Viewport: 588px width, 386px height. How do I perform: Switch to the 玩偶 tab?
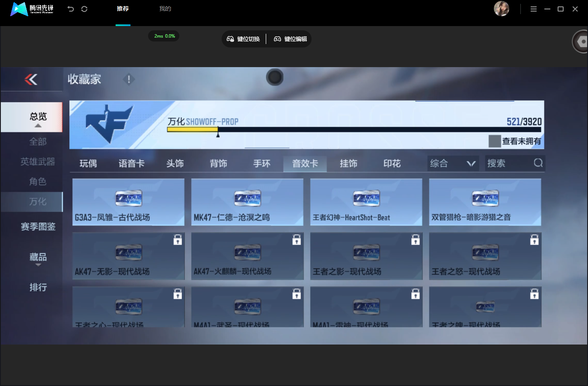click(x=88, y=163)
